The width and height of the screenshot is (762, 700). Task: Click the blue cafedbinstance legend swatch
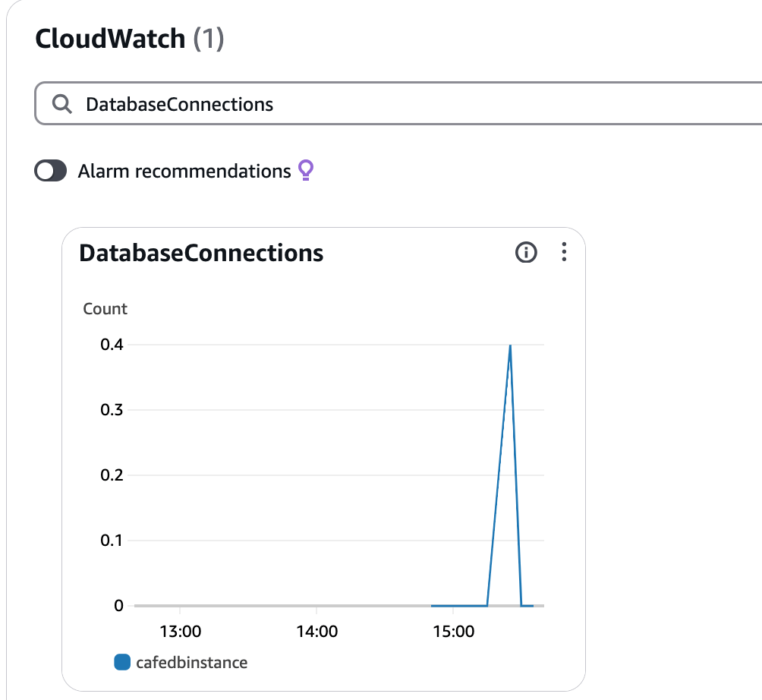[121, 662]
